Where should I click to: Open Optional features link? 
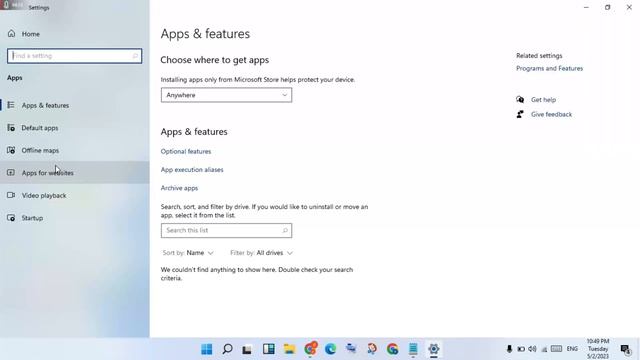[x=186, y=151]
